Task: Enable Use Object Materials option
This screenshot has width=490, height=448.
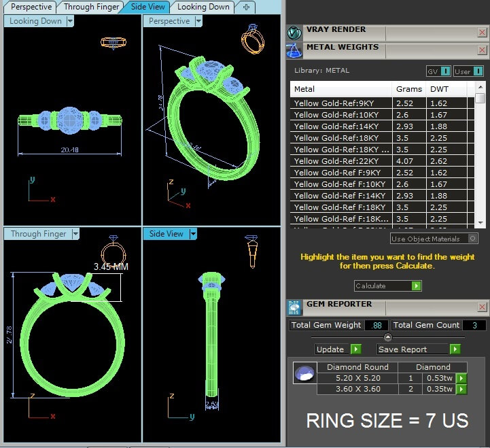Action: click(473, 239)
